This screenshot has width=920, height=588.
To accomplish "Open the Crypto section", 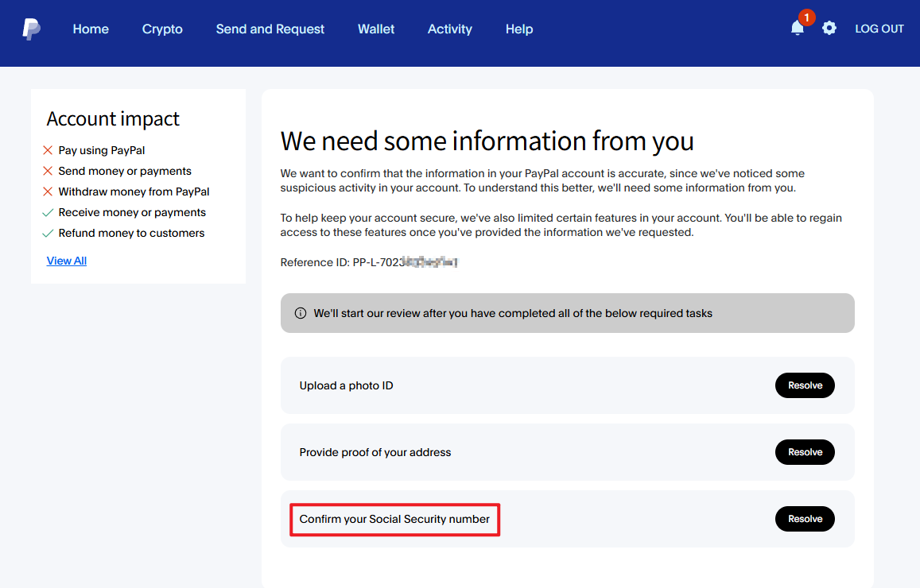I will (162, 29).
